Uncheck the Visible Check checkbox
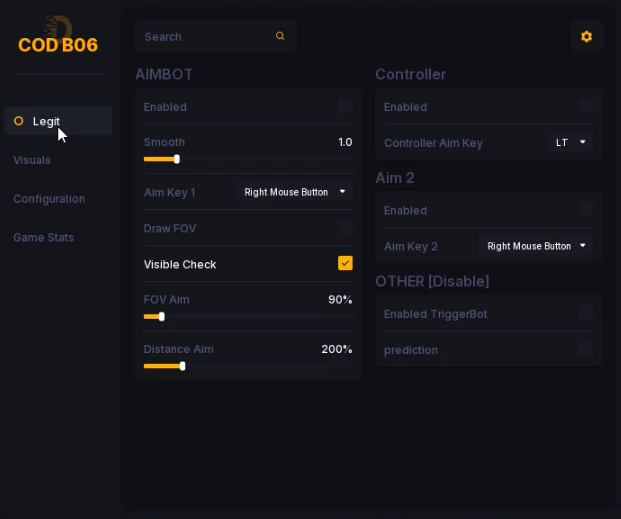This screenshot has height=519, width=621. tap(345, 263)
